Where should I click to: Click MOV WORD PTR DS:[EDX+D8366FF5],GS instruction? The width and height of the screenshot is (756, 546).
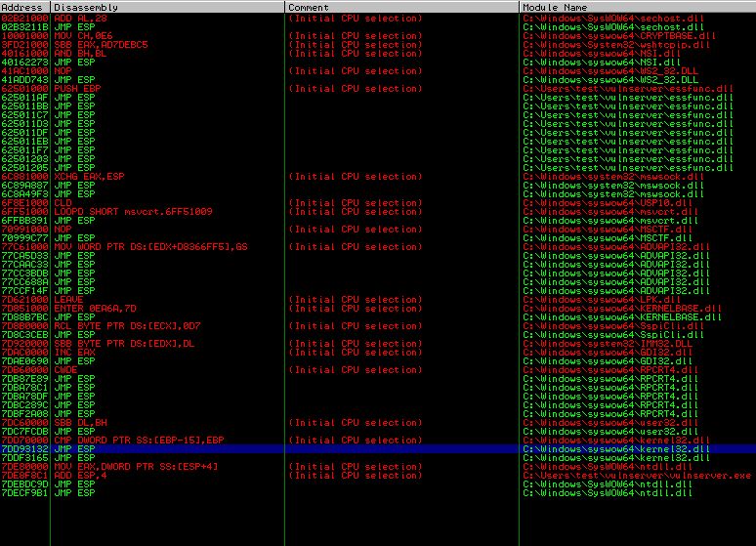[x=150, y=247]
